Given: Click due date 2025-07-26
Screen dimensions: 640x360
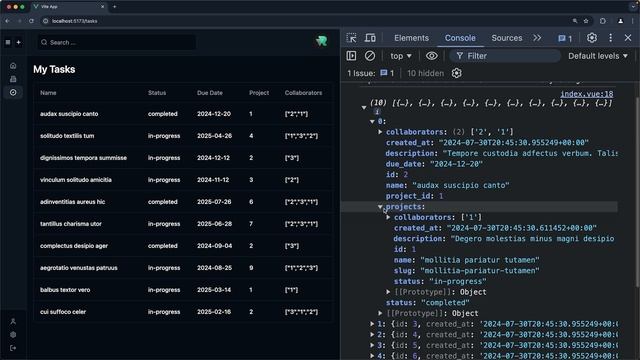Looking at the screenshot, I should [214, 202].
